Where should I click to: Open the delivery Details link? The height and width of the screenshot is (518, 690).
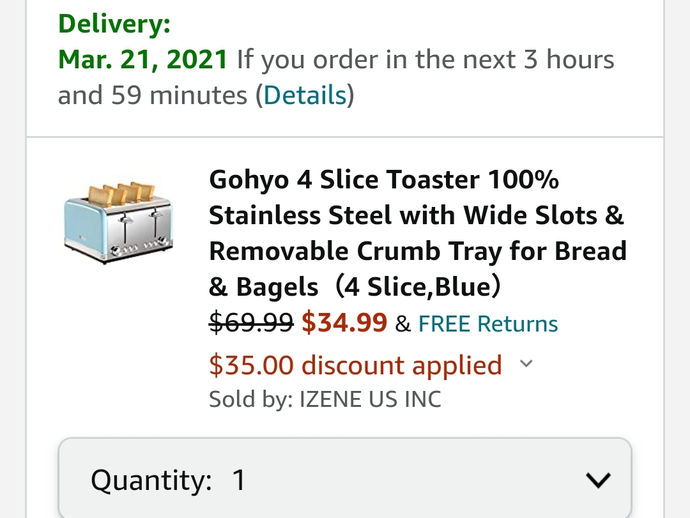tap(305, 96)
